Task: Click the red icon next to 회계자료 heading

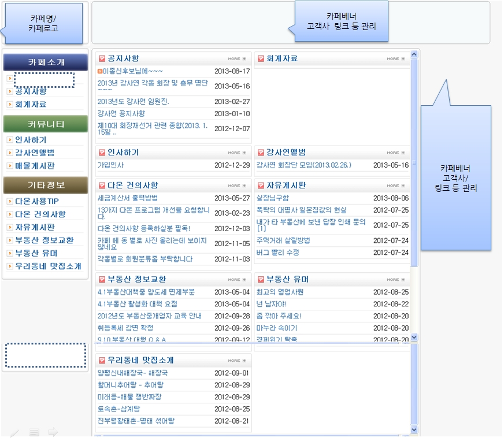Action: pos(261,58)
